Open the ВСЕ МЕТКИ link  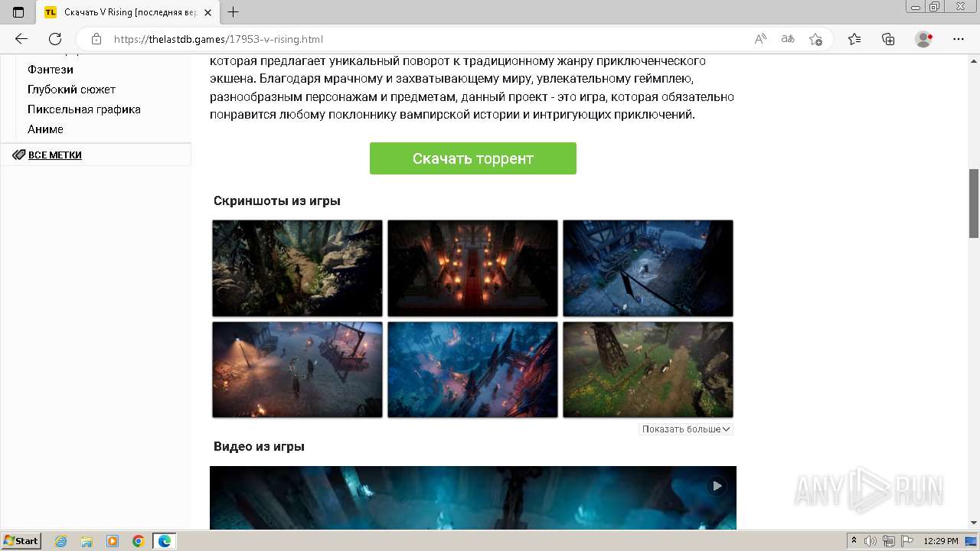pos(55,155)
